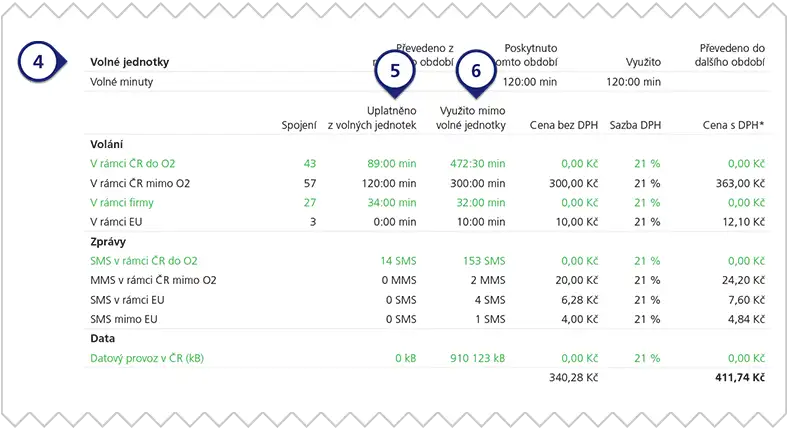788x430 pixels.
Task: Click the 'Cena s DPH*' column header
Action: click(x=735, y=125)
